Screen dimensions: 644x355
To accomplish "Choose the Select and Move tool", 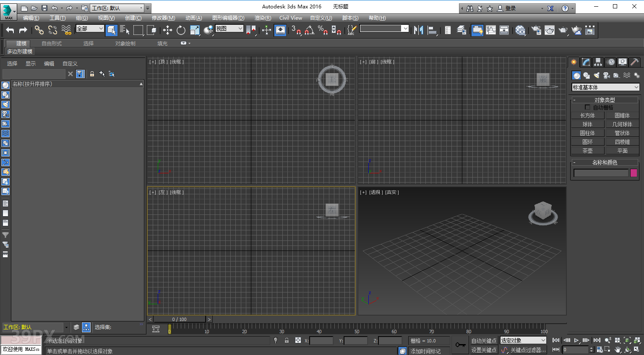I will [x=167, y=30].
